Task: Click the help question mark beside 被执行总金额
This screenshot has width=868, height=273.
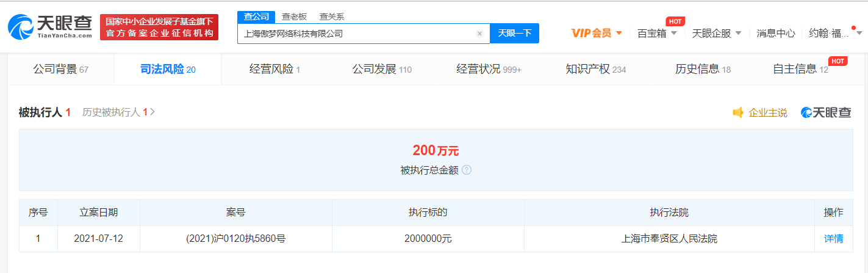Action: [466, 170]
